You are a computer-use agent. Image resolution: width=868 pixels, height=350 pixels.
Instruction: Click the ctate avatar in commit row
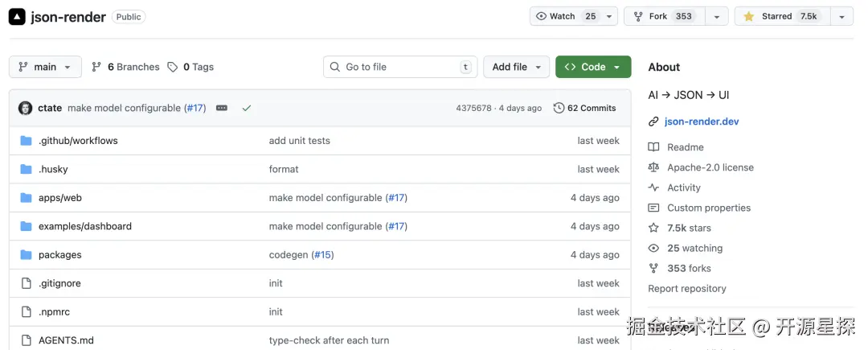click(x=25, y=108)
